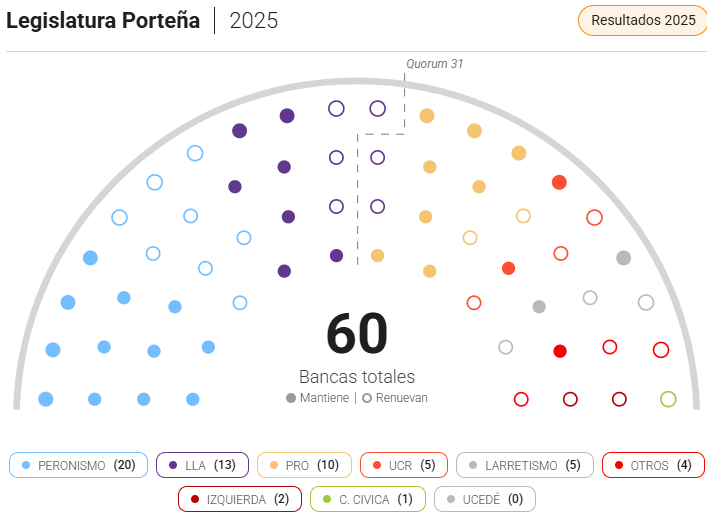Click the IZQUIERDA (2) legend pill
Screen dimensions: 707x519
tap(240, 499)
